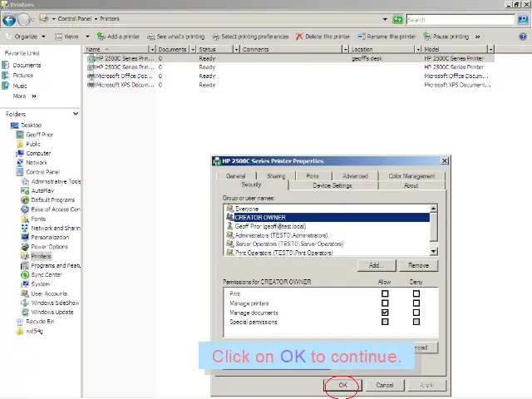532x399 pixels.
Task: Click OK to close printer properties
Action: pyautogui.click(x=342, y=385)
